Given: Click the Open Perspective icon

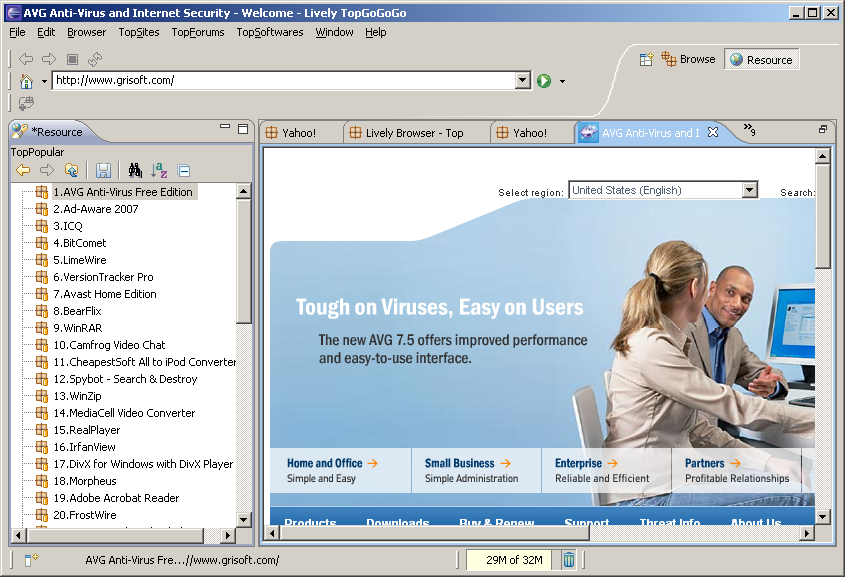Looking at the screenshot, I should tap(646, 59).
